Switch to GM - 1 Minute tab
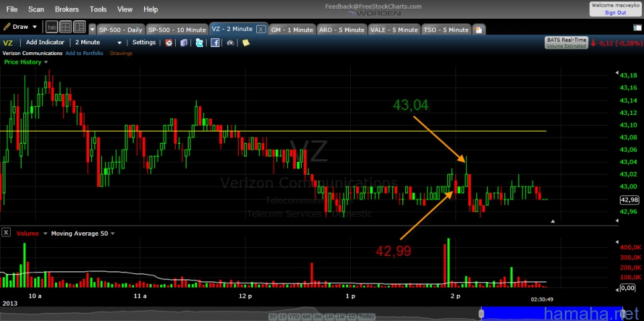 [x=292, y=30]
